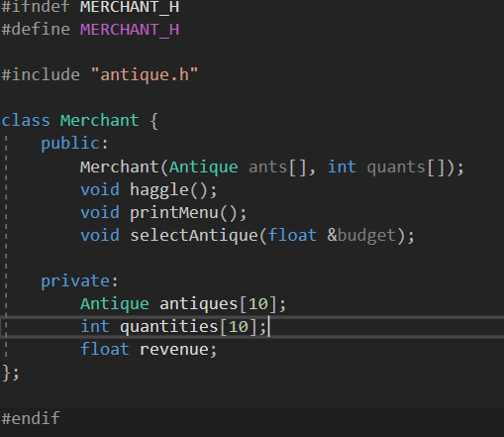Screen dimensions: 504x437
Task: Click the "antique.h" include string
Action: point(145,74)
